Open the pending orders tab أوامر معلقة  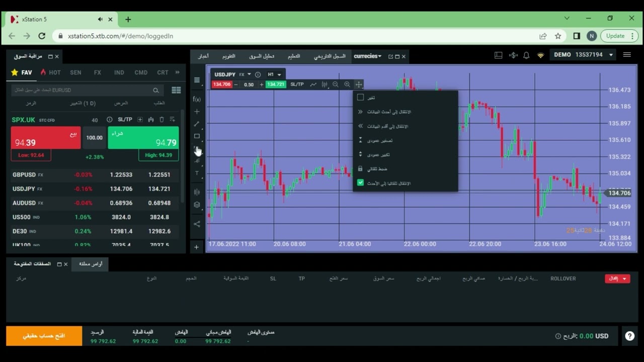pyautogui.click(x=90, y=264)
